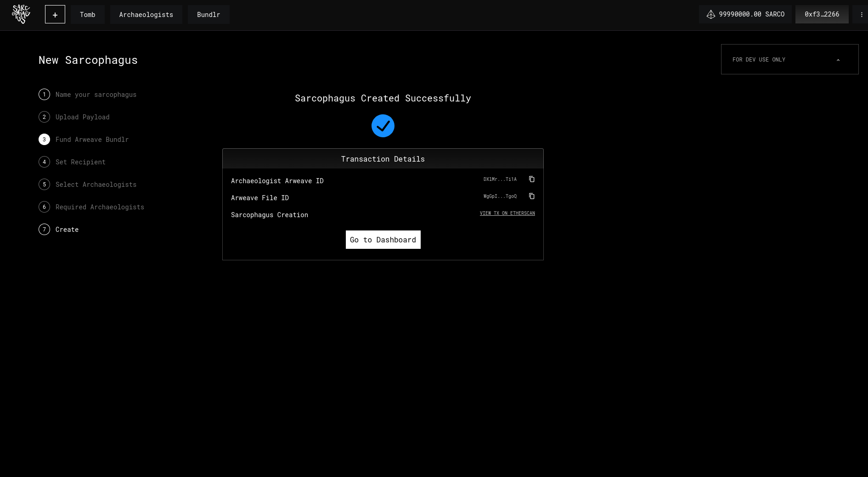Select step 3 Fund Arweave Bundlr circle icon
Viewport: 868px width, 477px height.
coord(44,139)
